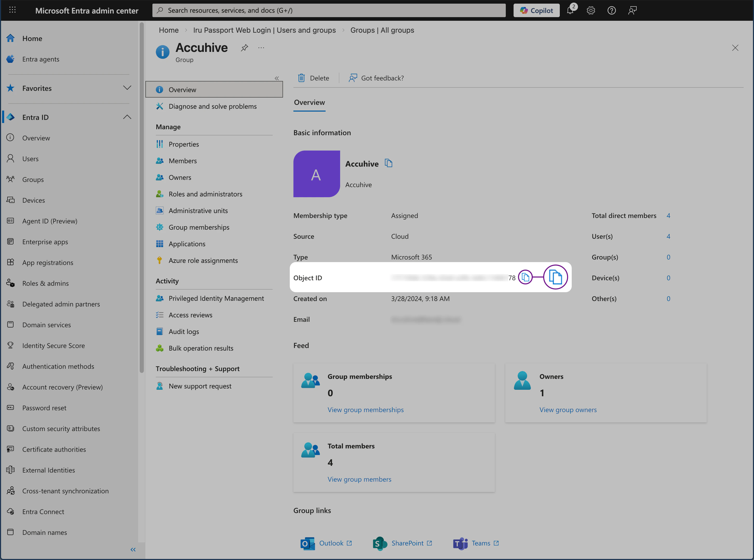Open the SharePoint group link
754x560 pixels.
coord(407,543)
